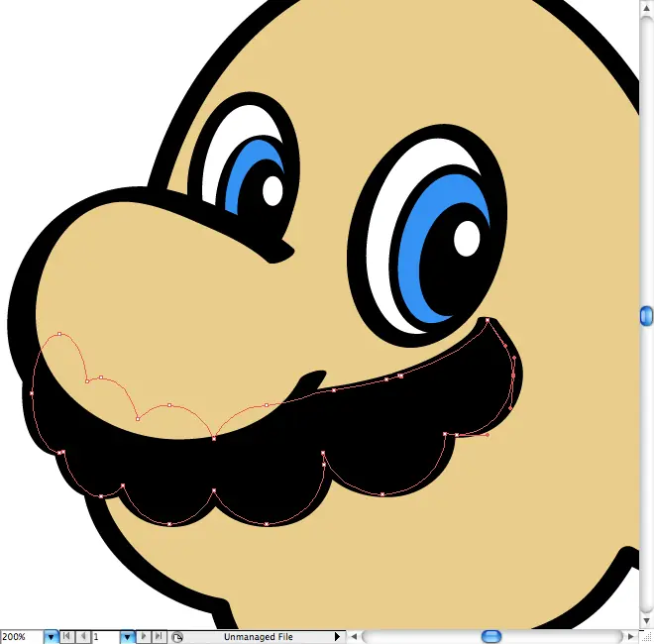Viewport: 654px width, 644px height.
Task: Select the anchor point at mustache top-right tip
Action: 488,320
